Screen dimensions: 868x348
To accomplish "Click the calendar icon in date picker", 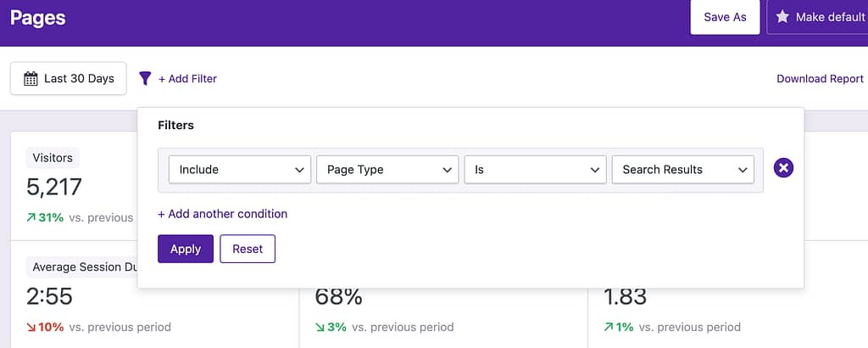I will [31, 79].
